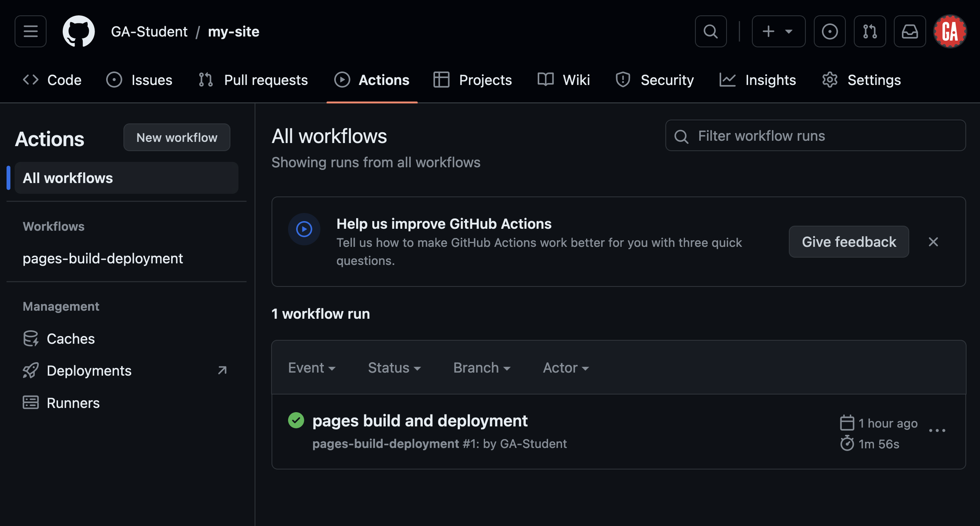Click the Filter workflow runs field
The width and height of the screenshot is (980, 526).
pyautogui.click(x=815, y=135)
